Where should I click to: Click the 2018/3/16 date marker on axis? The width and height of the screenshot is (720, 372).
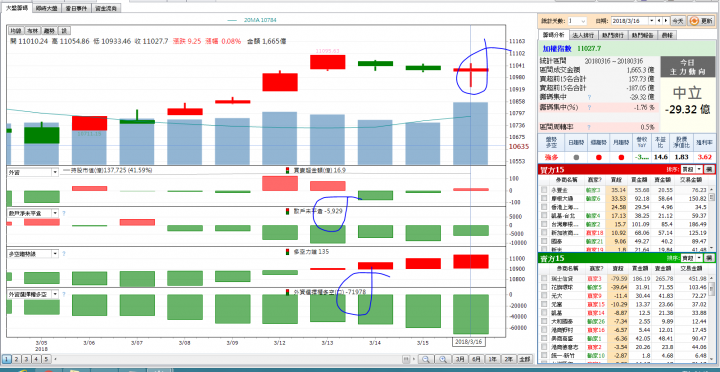pyautogui.click(x=469, y=343)
